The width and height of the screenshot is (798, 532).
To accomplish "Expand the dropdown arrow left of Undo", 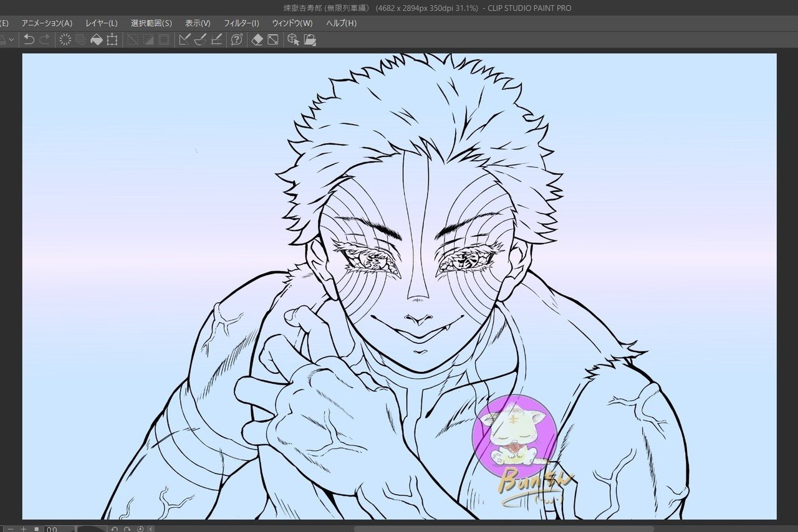I will tap(11, 40).
